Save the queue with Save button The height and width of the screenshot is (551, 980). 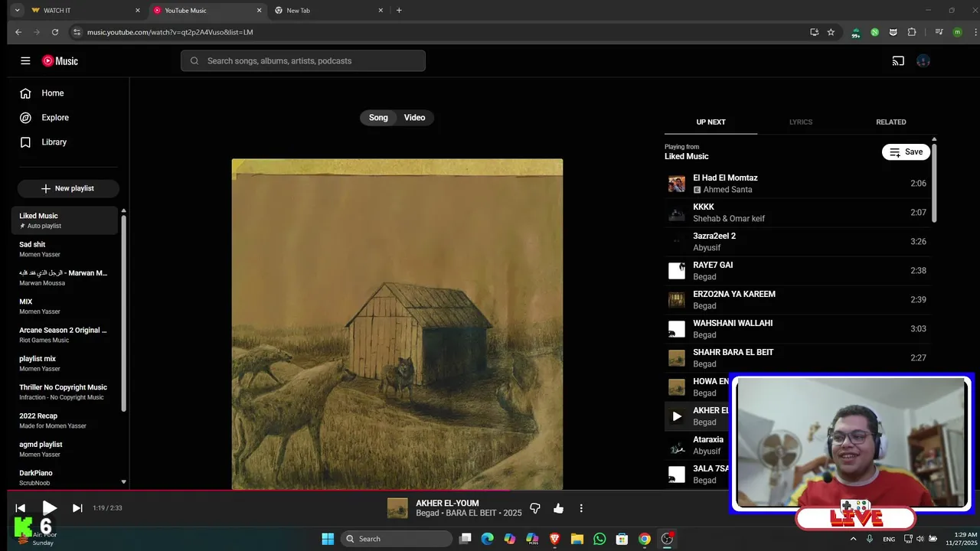tap(906, 152)
